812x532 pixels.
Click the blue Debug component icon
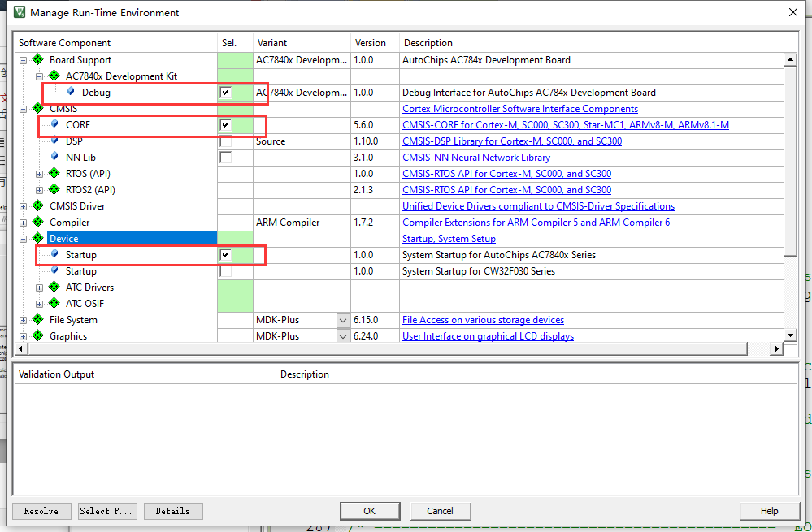click(x=71, y=91)
